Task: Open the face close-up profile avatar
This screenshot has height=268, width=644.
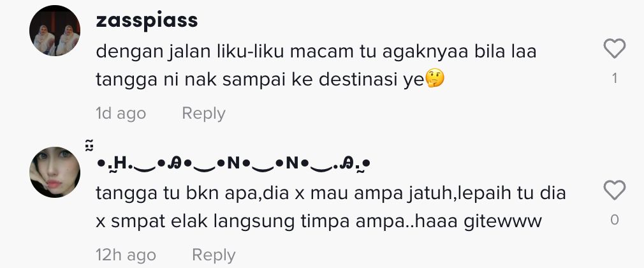Action: [55, 172]
